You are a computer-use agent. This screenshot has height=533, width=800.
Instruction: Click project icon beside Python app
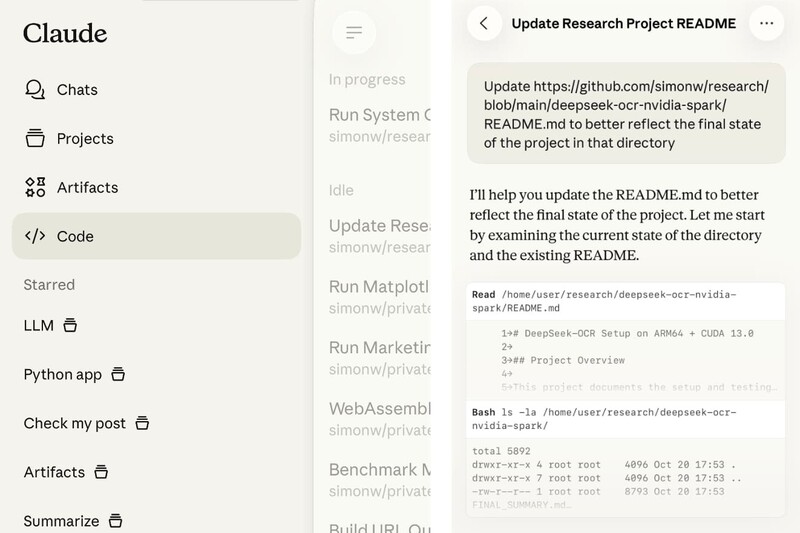[x=118, y=374]
